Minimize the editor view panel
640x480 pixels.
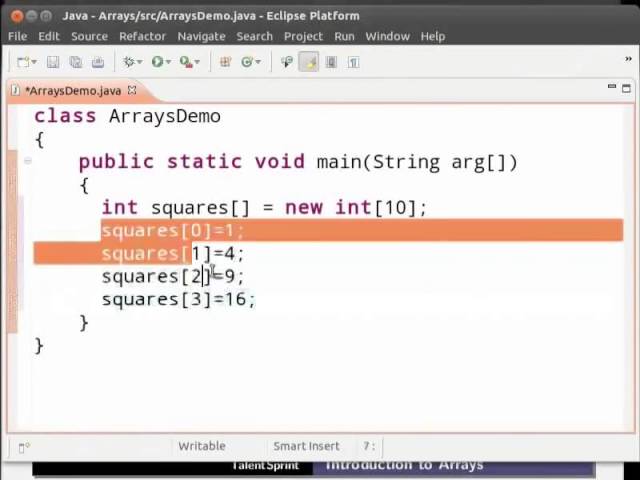tap(611, 87)
